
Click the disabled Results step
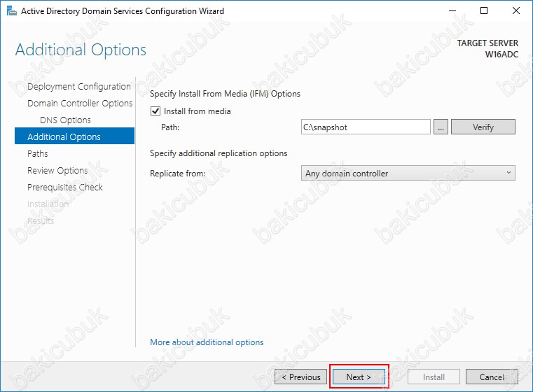click(41, 220)
